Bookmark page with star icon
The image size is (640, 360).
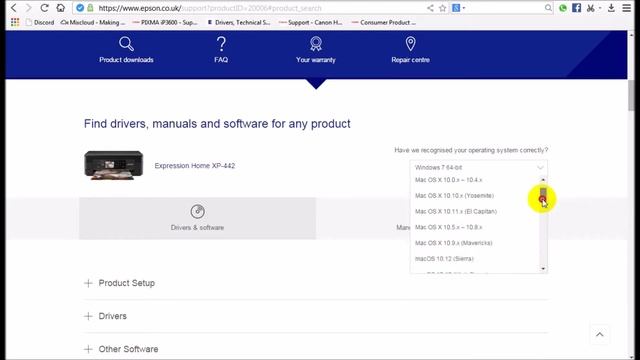coord(442,8)
